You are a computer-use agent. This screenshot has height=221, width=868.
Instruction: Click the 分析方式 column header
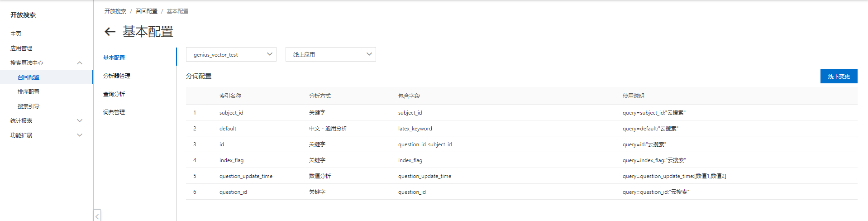(320, 96)
